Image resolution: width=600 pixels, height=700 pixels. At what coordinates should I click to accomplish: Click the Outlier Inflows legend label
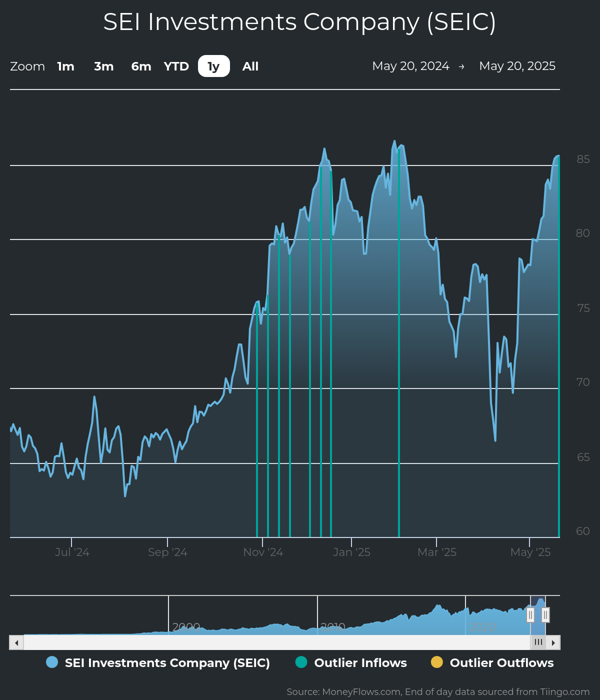360,662
